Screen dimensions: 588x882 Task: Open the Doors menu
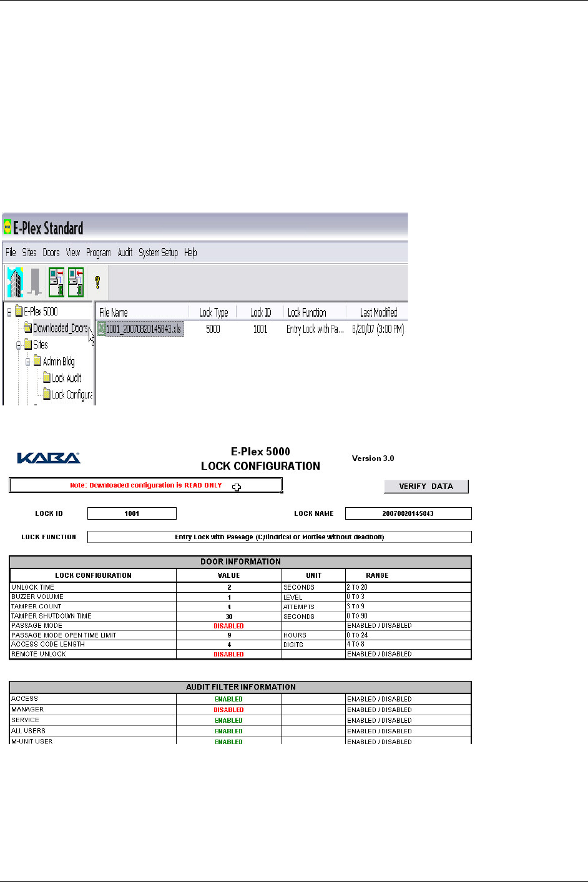click(x=51, y=252)
